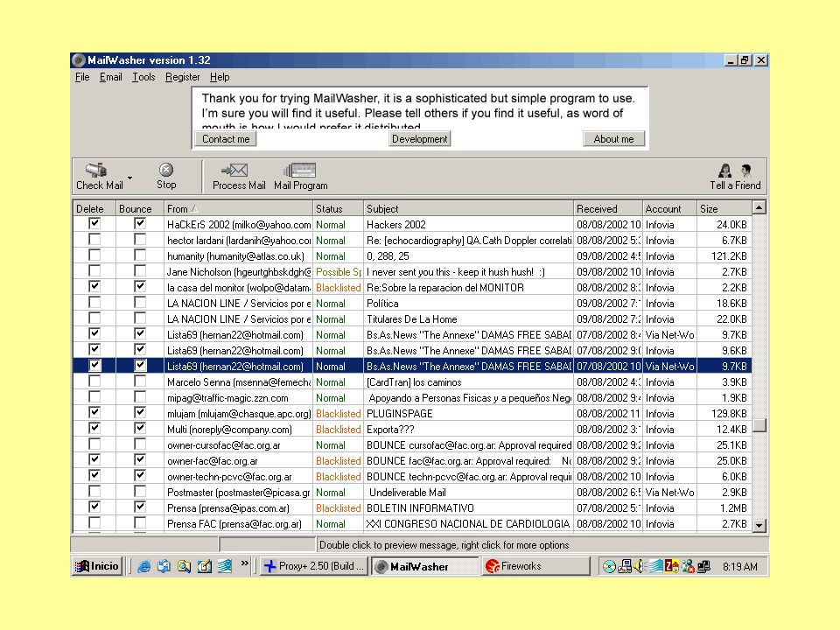Uncheck Bounce for Multi Exporta??? message
Screen dimensions: 840x630
[x=140, y=428]
